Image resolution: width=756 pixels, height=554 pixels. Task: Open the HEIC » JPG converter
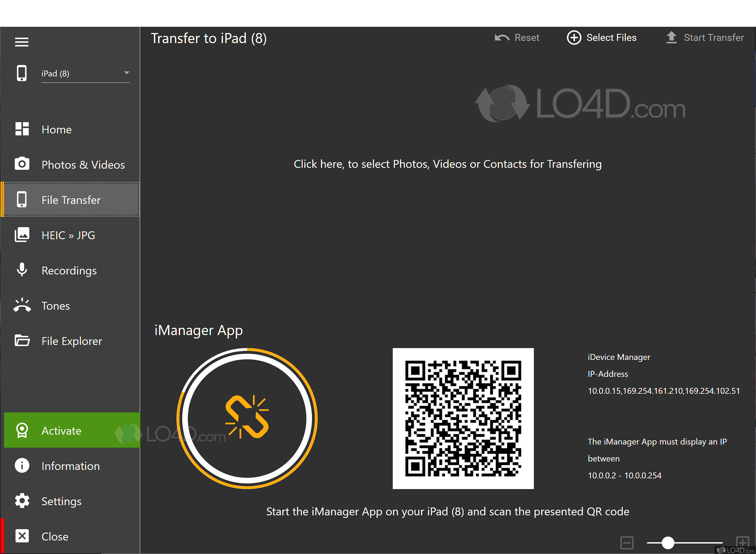[68, 235]
